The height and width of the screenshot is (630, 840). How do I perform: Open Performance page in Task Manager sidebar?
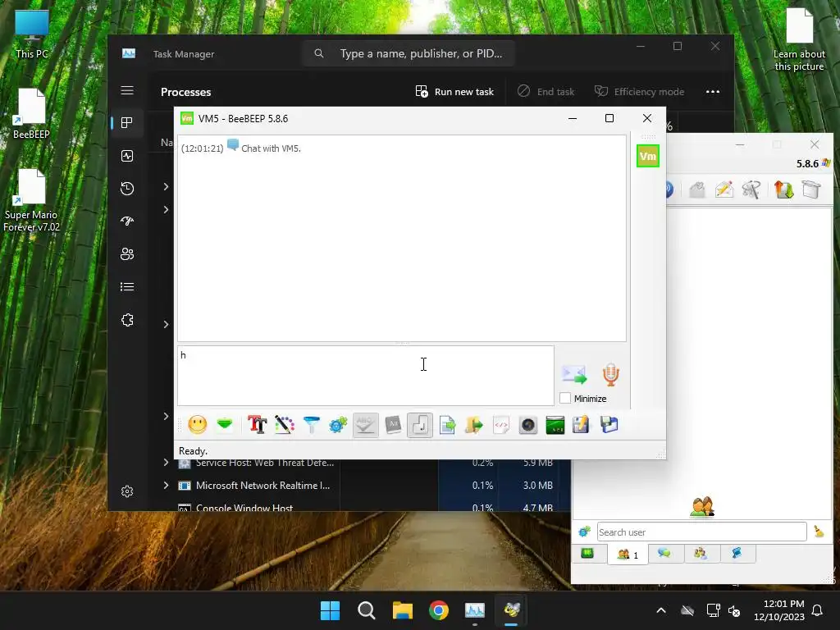(127, 156)
